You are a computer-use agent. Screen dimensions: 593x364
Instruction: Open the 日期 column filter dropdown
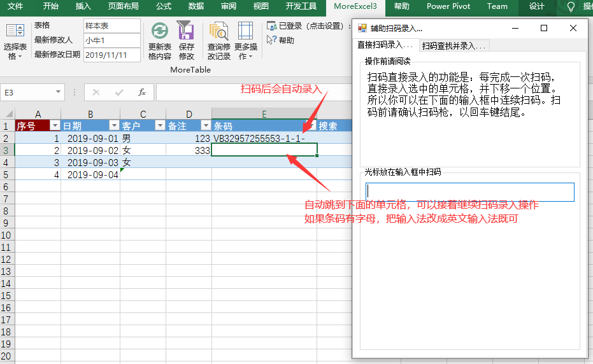113,126
